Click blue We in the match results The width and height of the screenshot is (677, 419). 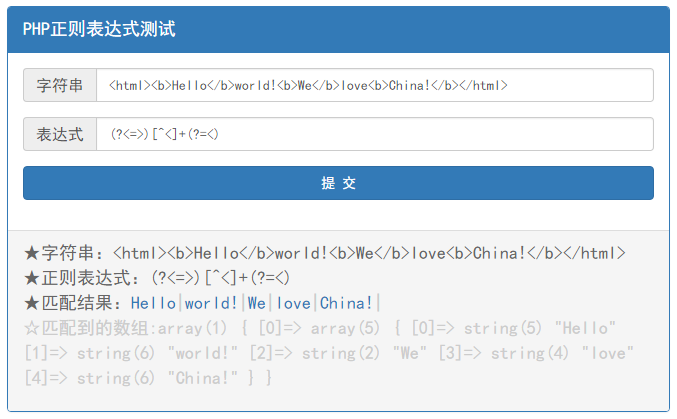click(257, 303)
